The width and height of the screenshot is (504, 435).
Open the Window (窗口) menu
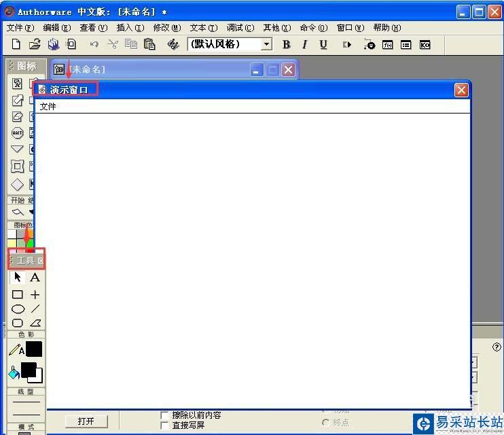coord(350,28)
